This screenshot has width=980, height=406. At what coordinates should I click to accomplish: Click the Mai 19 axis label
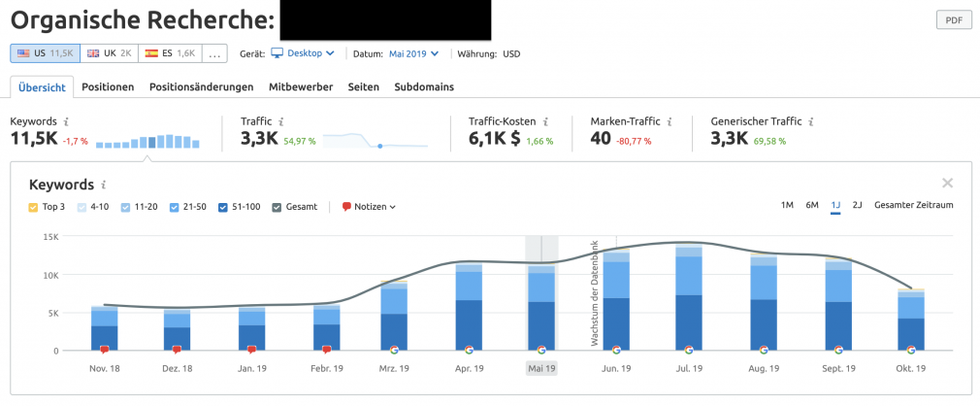[x=541, y=368]
